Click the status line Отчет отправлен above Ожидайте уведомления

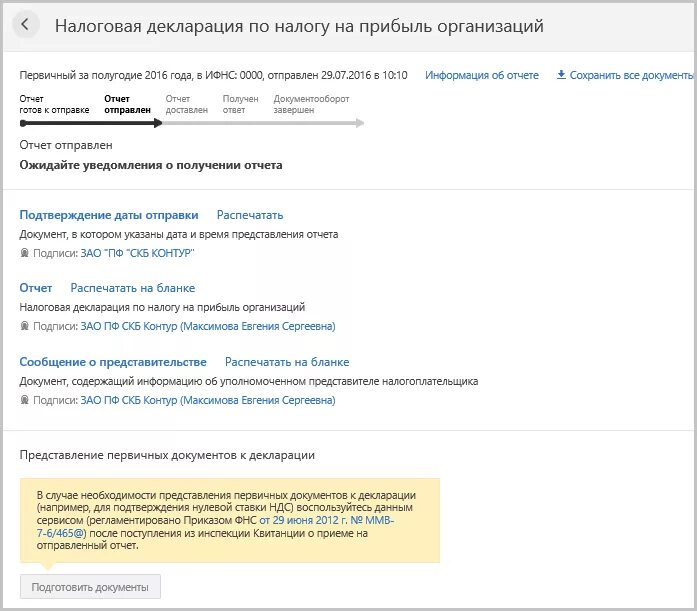(x=66, y=145)
